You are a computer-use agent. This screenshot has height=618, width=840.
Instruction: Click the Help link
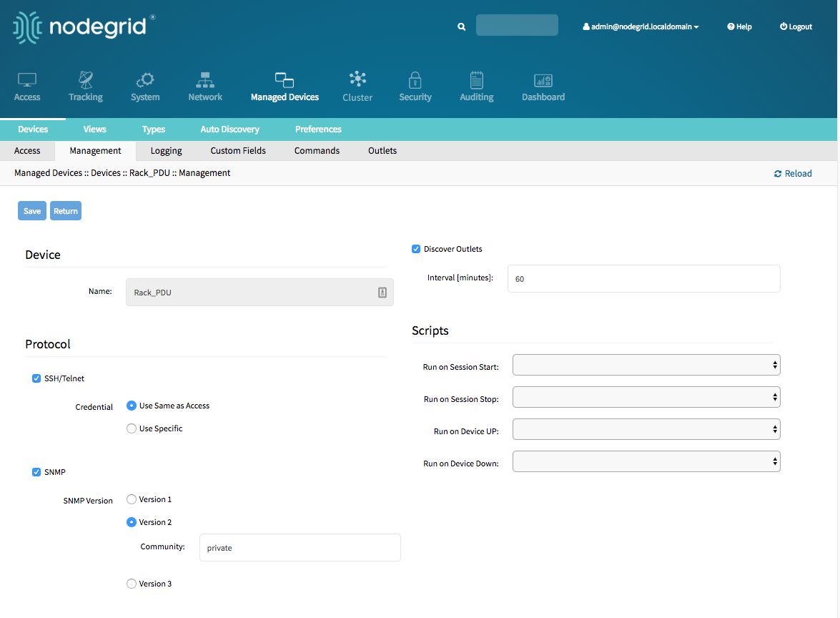[x=739, y=26]
